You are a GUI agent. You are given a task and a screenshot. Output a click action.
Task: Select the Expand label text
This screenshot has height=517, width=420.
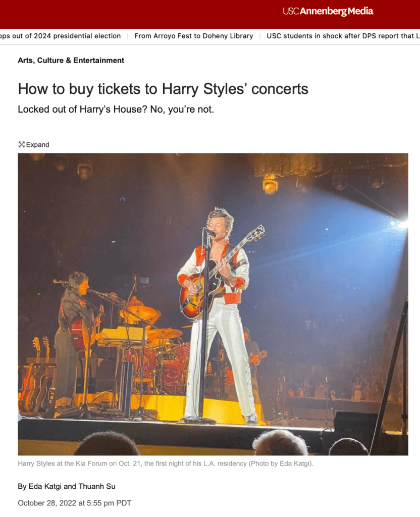click(37, 145)
